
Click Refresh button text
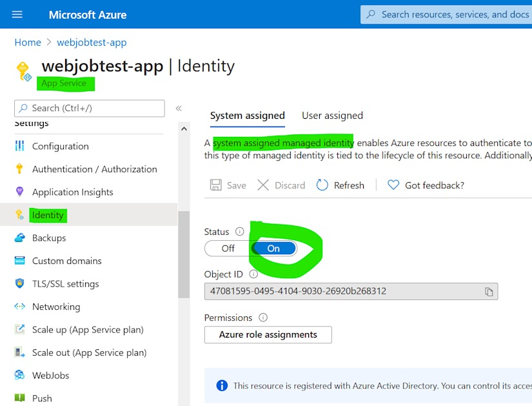[349, 185]
